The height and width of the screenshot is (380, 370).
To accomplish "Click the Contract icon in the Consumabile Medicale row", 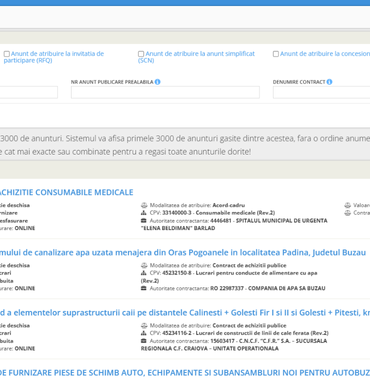I will (347, 213).
